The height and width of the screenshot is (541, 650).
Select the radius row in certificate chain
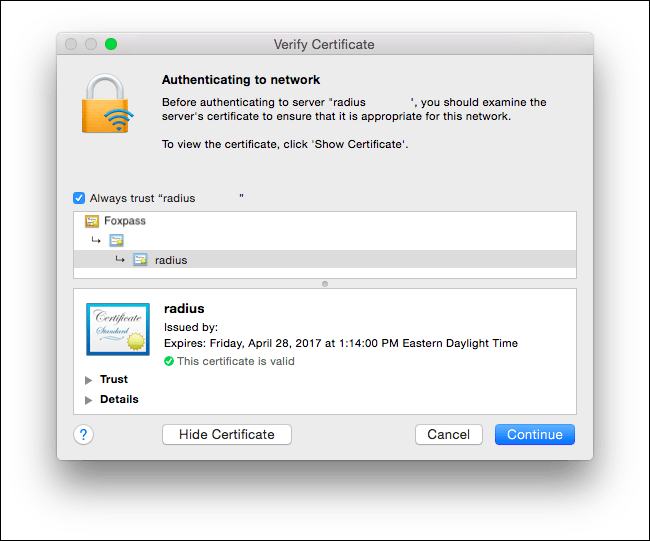325,260
